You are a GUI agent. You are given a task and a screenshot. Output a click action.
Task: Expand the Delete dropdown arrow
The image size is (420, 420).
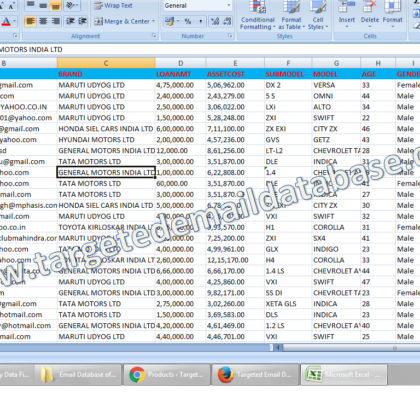(x=370, y=27)
